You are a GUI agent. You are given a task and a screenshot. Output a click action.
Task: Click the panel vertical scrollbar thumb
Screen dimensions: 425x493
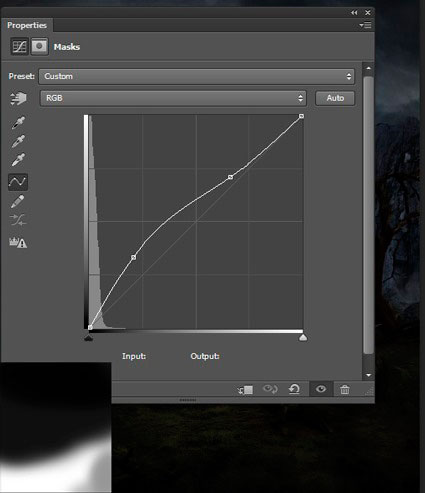368,215
